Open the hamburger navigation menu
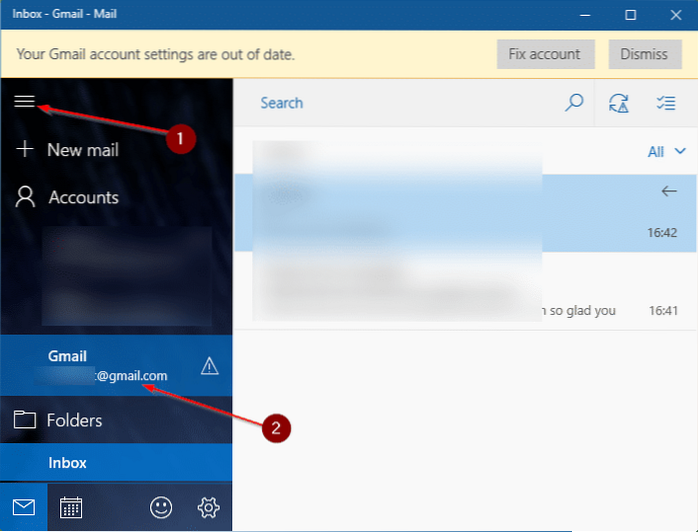The image size is (698, 532). [24, 101]
